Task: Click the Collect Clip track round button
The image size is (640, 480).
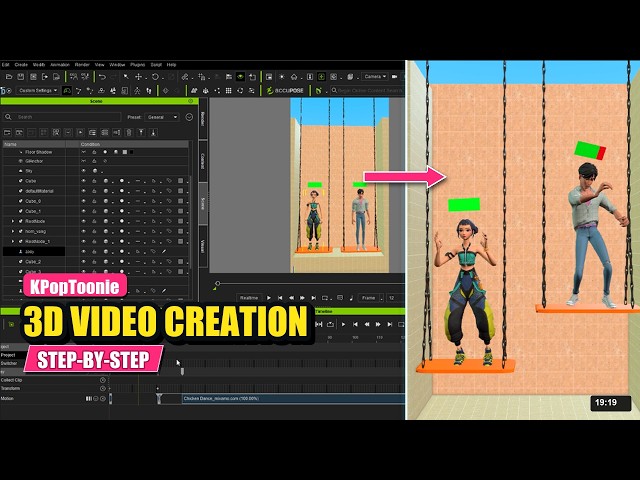Action: [103, 380]
